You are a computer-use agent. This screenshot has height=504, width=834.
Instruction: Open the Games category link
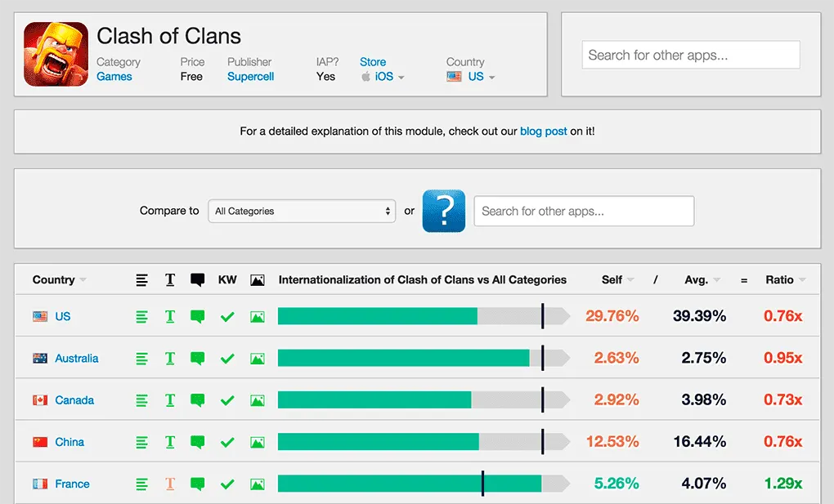coord(114,77)
